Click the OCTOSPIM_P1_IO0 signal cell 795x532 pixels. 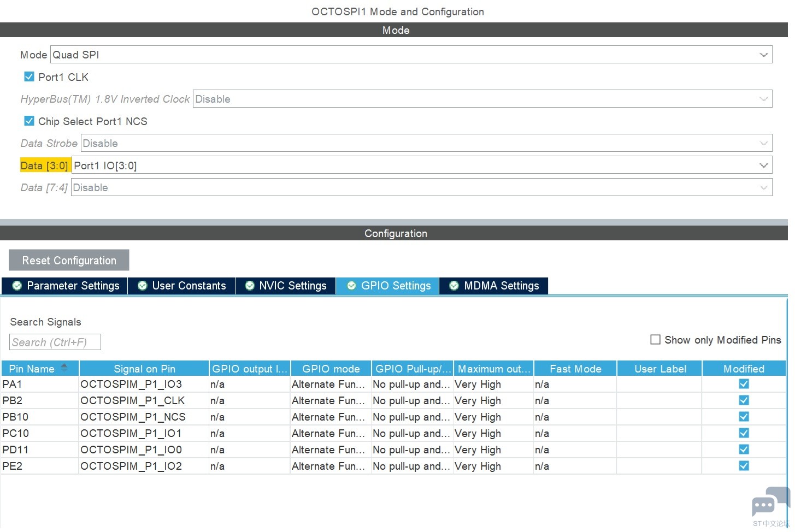click(144, 450)
